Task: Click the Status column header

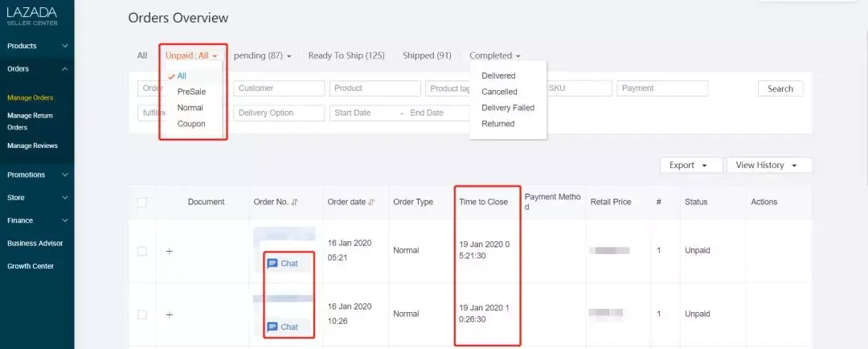Action: 696,202
